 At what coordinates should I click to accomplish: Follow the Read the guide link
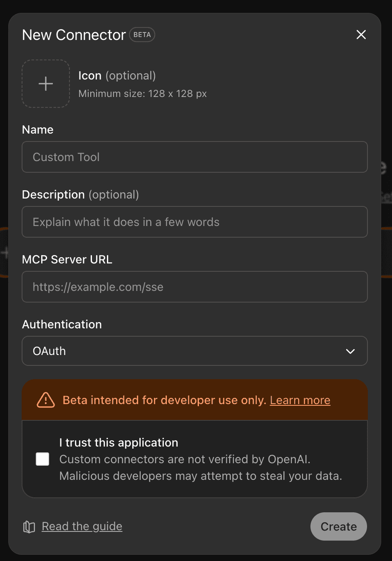82,526
